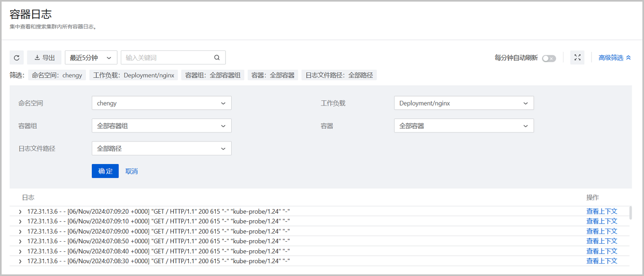Image resolution: width=644 pixels, height=276 pixels.
Task: Open the 全部容器组 container group dropdown
Action: [x=162, y=126]
